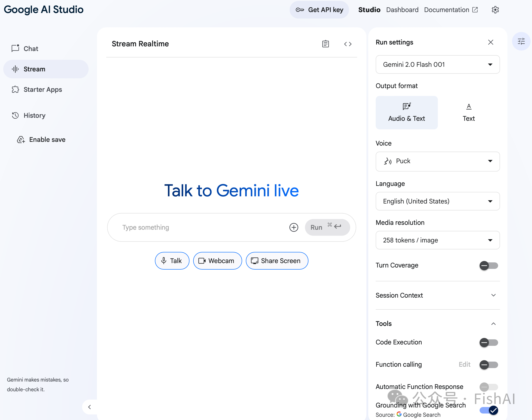This screenshot has height=420, width=532.
Task: Click into the Type something input field
Action: click(202, 227)
